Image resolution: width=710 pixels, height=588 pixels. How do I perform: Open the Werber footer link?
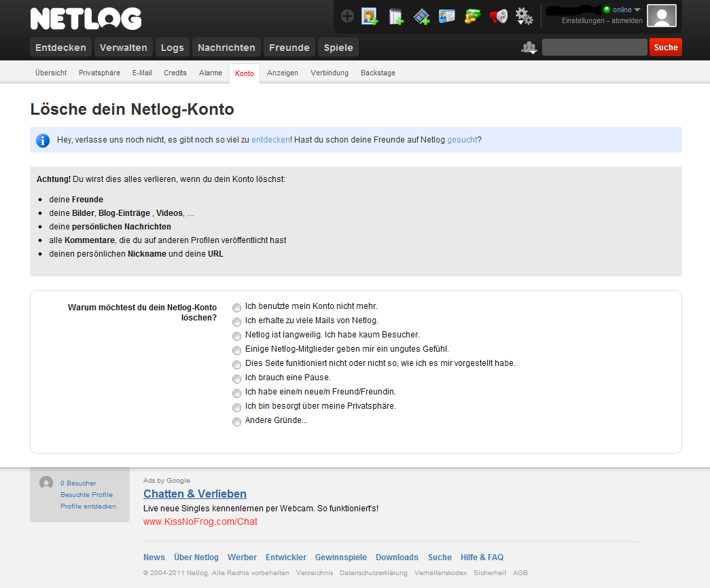(x=242, y=557)
